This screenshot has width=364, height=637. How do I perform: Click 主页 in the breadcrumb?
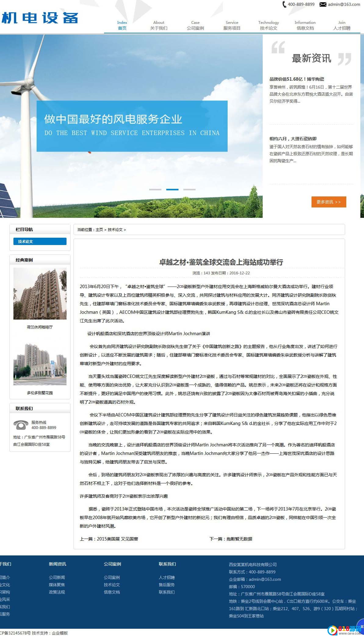99,229
